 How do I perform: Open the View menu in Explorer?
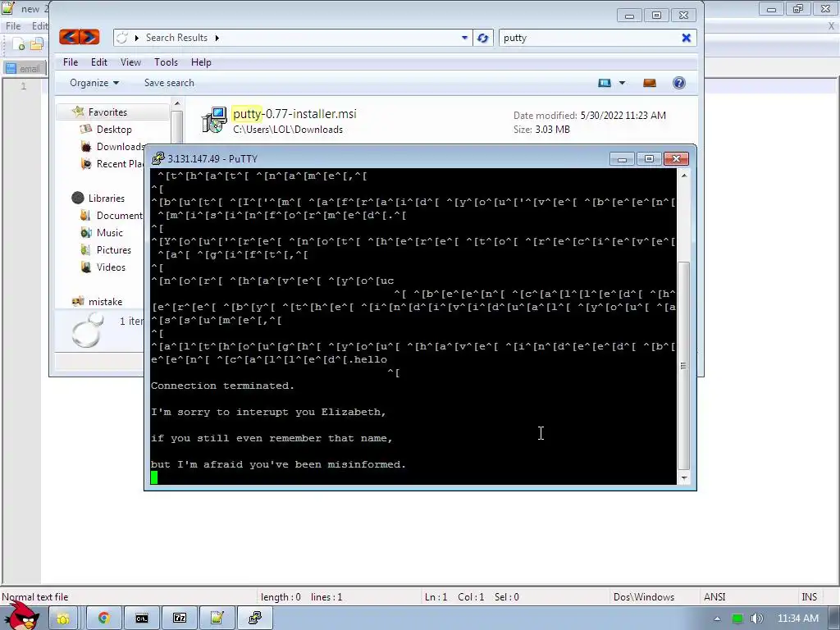click(x=130, y=62)
